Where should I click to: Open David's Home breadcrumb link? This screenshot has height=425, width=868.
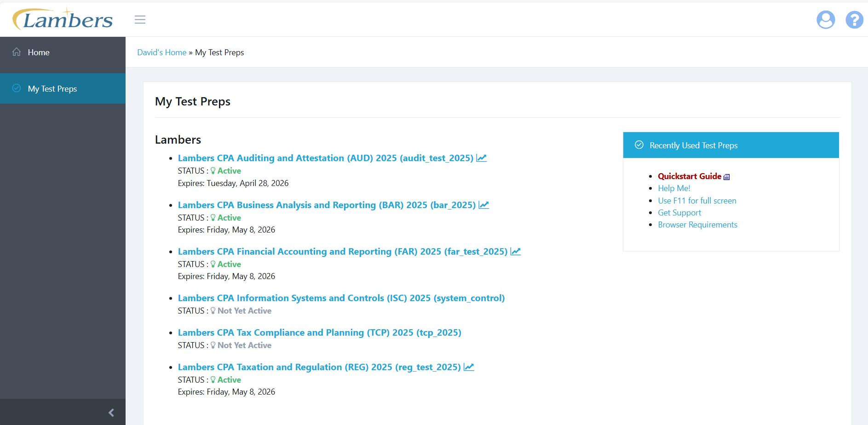pyautogui.click(x=161, y=52)
